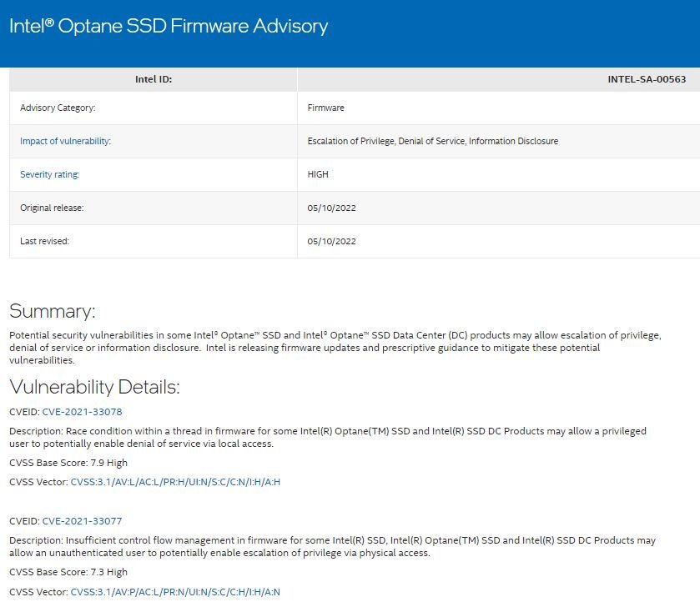Viewport: 700px width, 607px height.
Task: Click the Vulnerability Details heading
Action: pyautogui.click(x=94, y=387)
